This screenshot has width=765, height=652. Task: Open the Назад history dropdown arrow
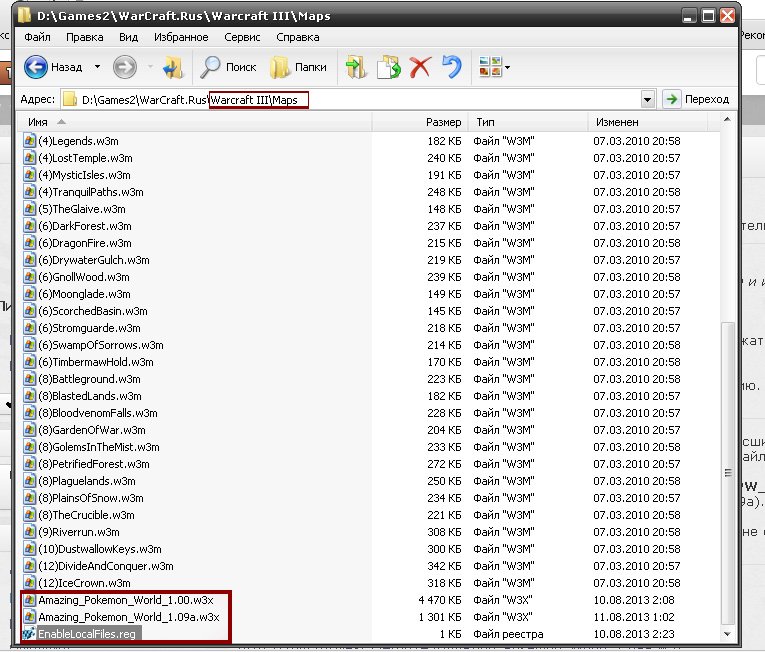(98, 66)
